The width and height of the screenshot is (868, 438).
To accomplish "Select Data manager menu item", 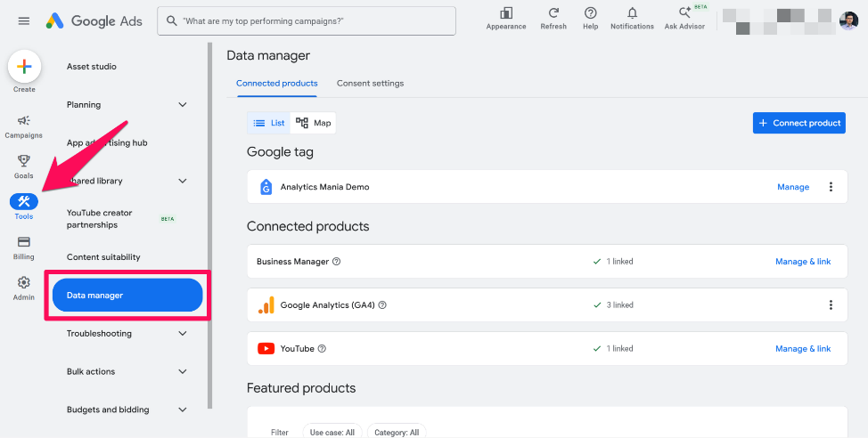I will pos(127,296).
